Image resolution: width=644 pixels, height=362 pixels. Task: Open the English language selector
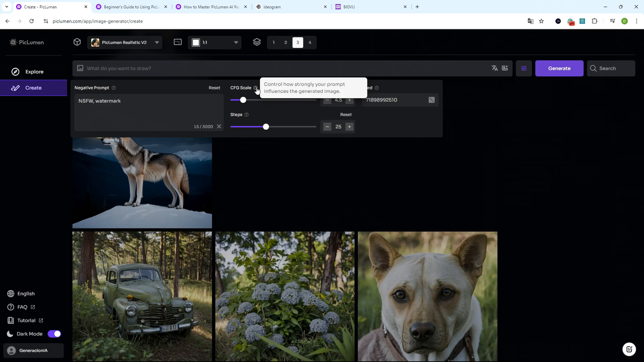click(26, 294)
